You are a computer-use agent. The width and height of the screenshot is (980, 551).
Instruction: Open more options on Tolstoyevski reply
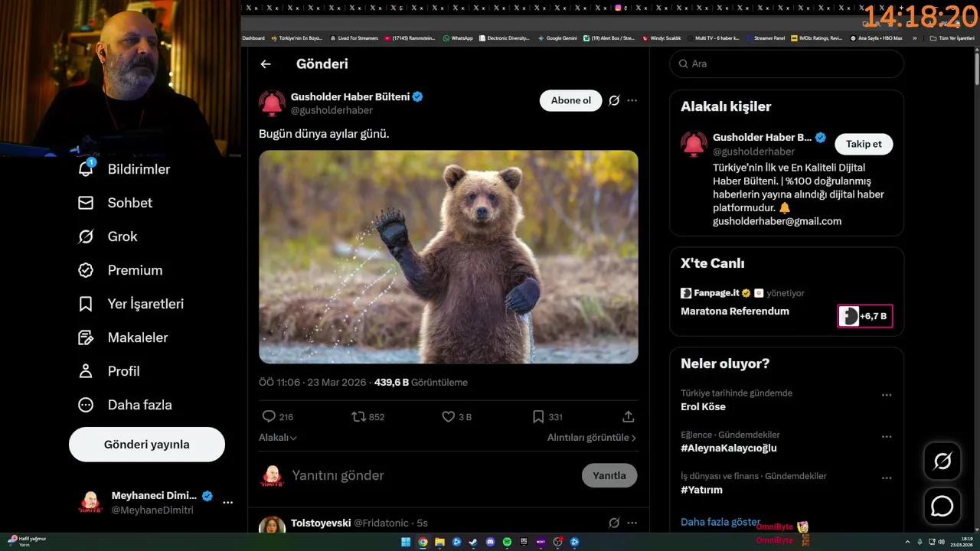click(632, 523)
